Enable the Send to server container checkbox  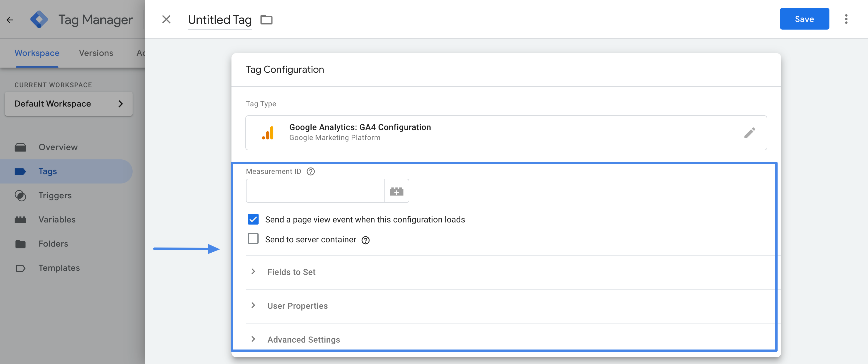[253, 239]
